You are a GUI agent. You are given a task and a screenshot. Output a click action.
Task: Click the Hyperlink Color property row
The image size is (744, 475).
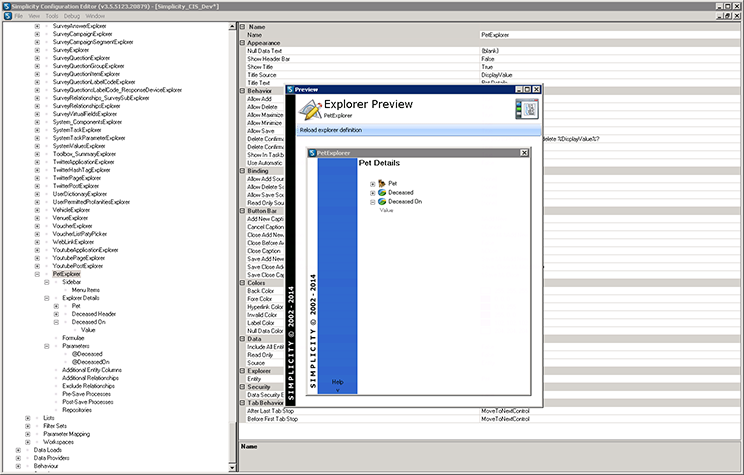[x=265, y=307]
